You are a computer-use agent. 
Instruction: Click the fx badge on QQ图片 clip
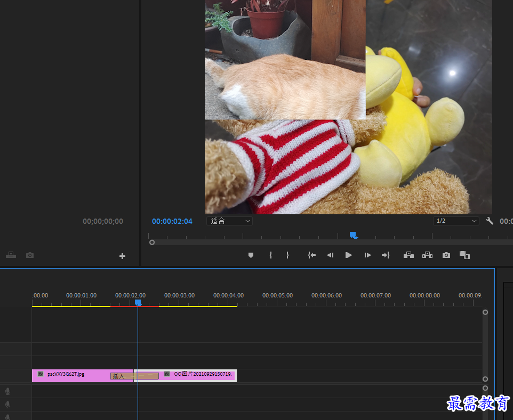coord(167,374)
